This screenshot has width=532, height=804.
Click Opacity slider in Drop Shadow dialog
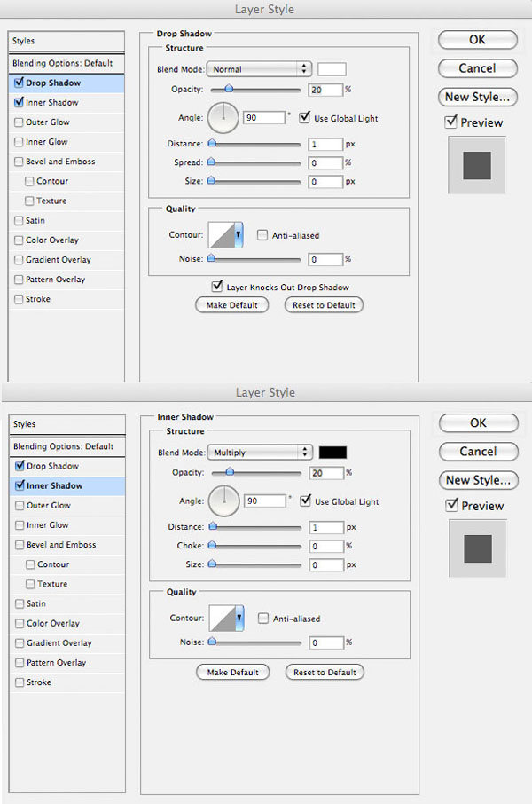click(x=255, y=90)
